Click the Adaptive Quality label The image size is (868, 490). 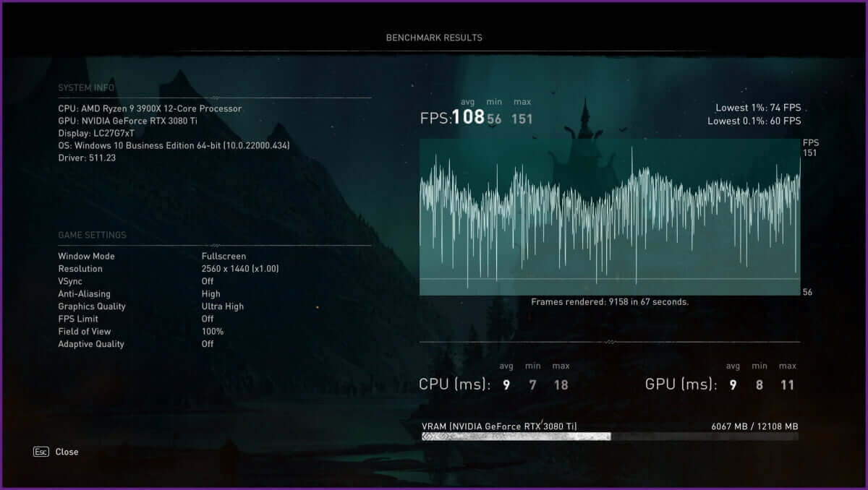(x=91, y=344)
